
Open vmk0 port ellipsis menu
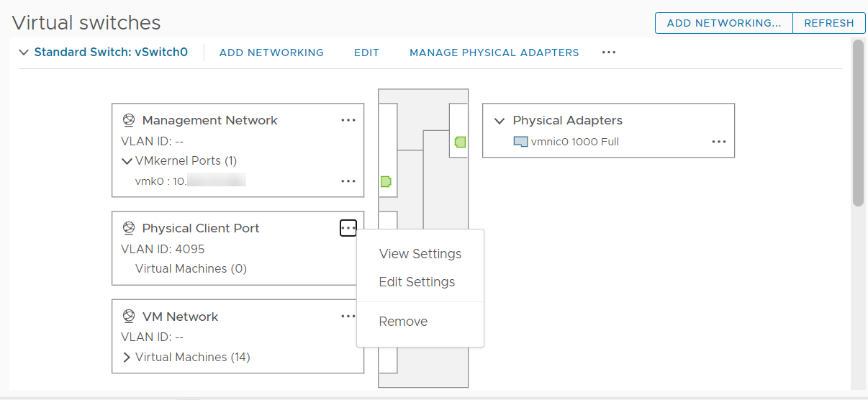click(x=348, y=181)
